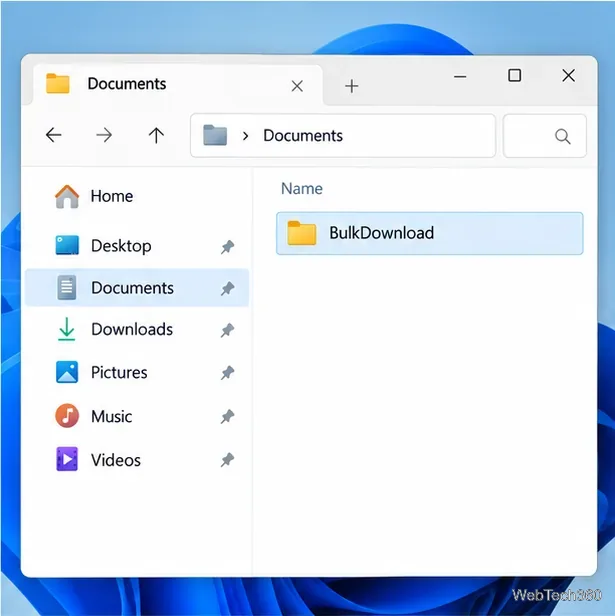Image resolution: width=615 pixels, height=616 pixels.
Task: Click the pin icon next to Downloads
Action: [227, 330]
